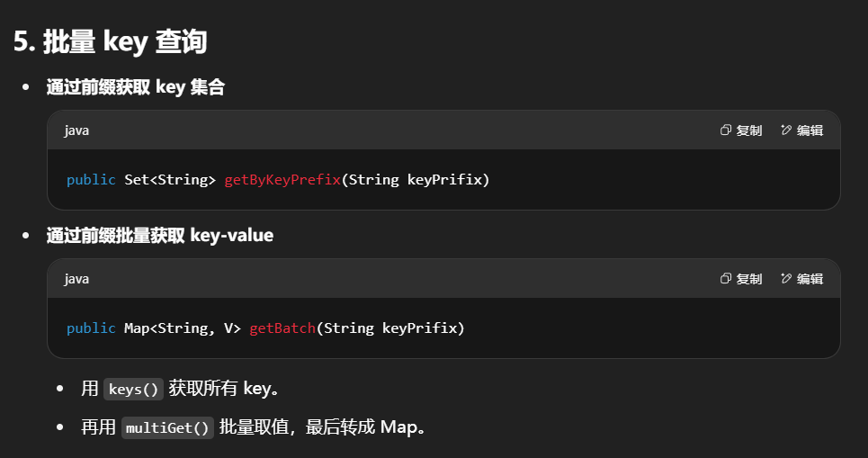This screenshot has height=458, width=868.
Task: Click the getBatch method name in code
Action: coord(282,328)
